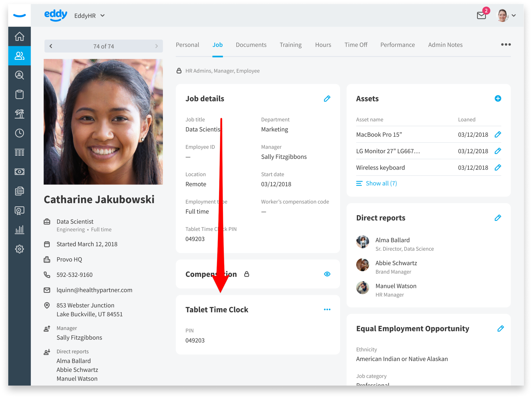Image resolution: width=532 pixels, height=398 pixels.
Task: Click Manuel Watson's avatar thumbnail
Action: point(362,288)
